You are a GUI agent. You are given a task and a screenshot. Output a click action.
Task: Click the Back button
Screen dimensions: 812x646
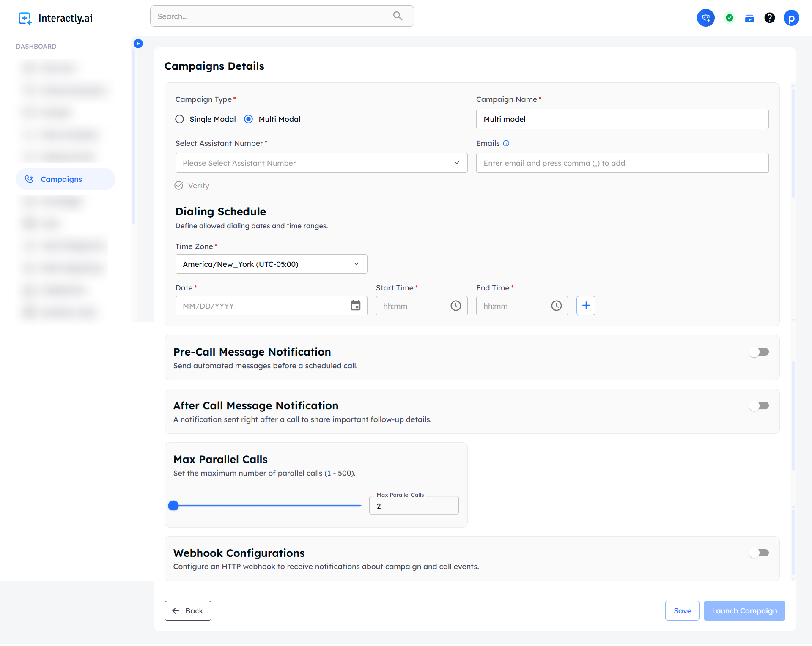click(188, 611)
